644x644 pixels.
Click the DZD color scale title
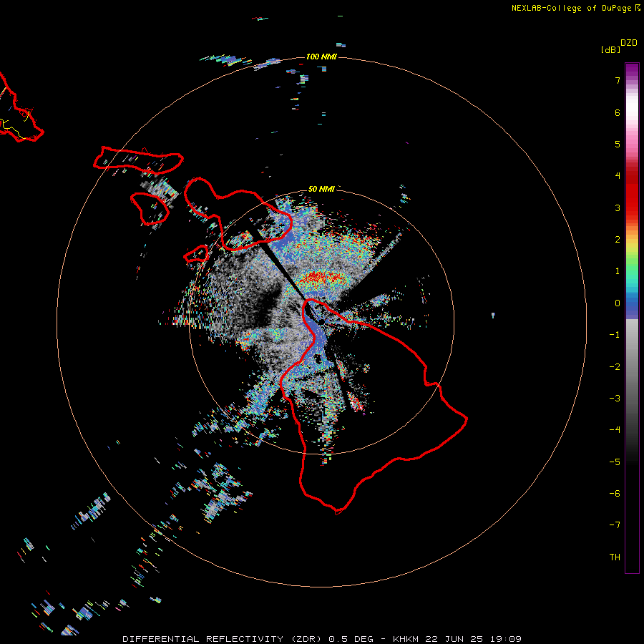629,43
